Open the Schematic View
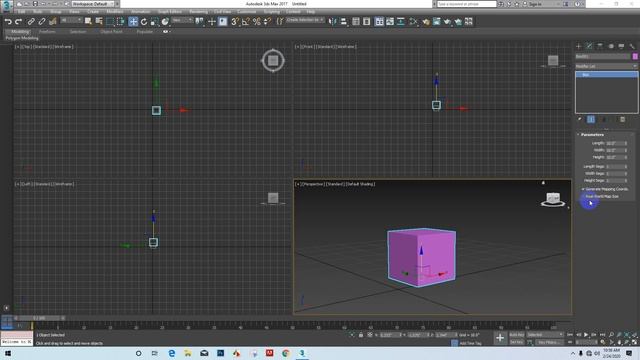Screen dimensions: 640x360 [401, 22]
